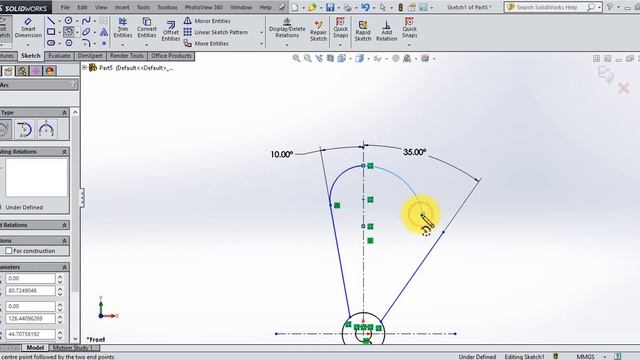Open the Offset Entities tool
This screenshot has height=360, width=640.
pyautogui.click(x=171, y=31)
